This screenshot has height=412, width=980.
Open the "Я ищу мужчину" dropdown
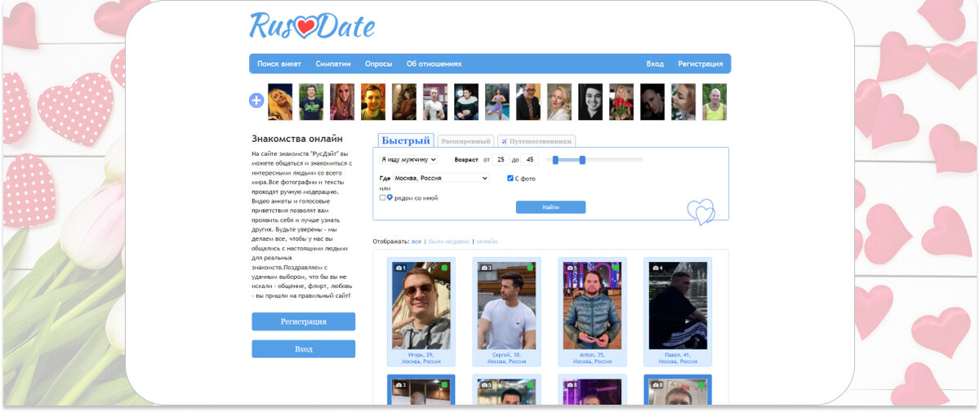[x=409, y=160]
